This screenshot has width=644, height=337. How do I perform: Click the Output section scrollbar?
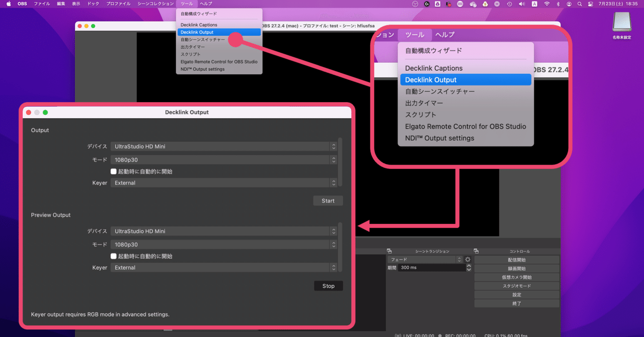click(x=341, y=162)
